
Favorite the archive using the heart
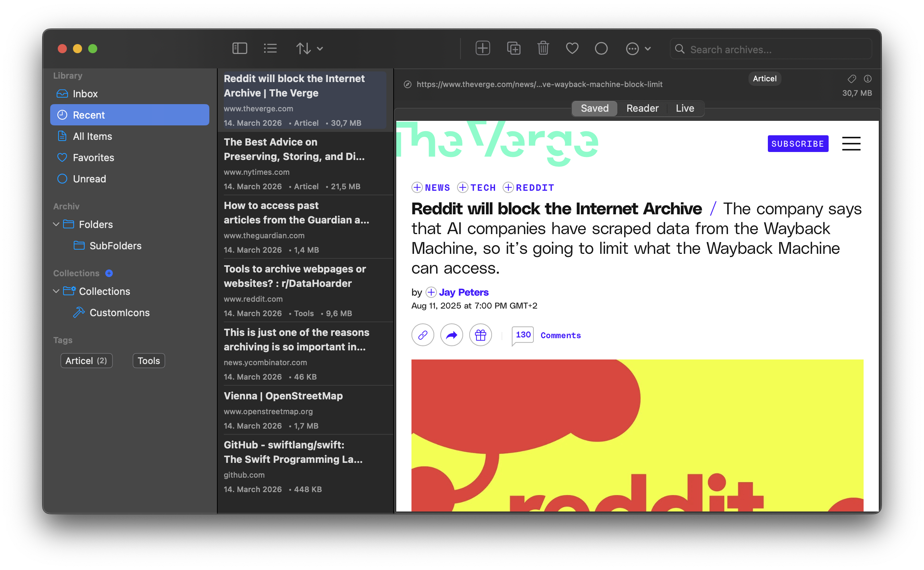click(572, 48)
